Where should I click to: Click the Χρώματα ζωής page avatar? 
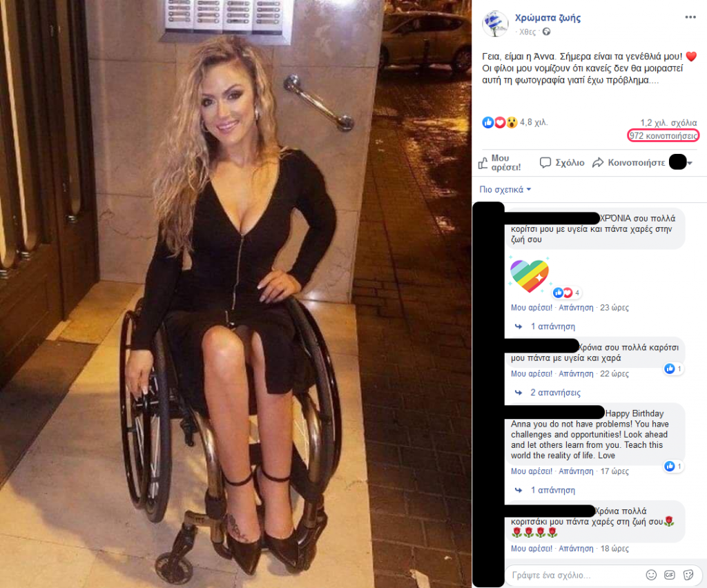[x=495, y=23]
